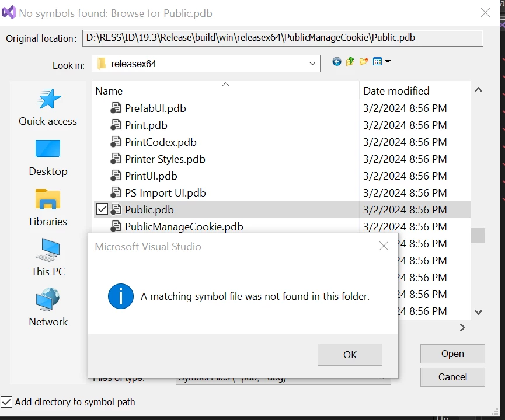Viewport: 505px width, 420px height.
Task: Close the Browse for Public.pdb dialog
Action: (x=485, y=13)
